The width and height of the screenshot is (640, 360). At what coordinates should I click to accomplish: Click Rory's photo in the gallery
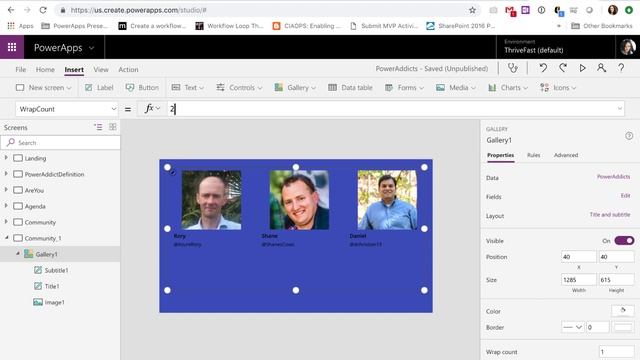211,200
